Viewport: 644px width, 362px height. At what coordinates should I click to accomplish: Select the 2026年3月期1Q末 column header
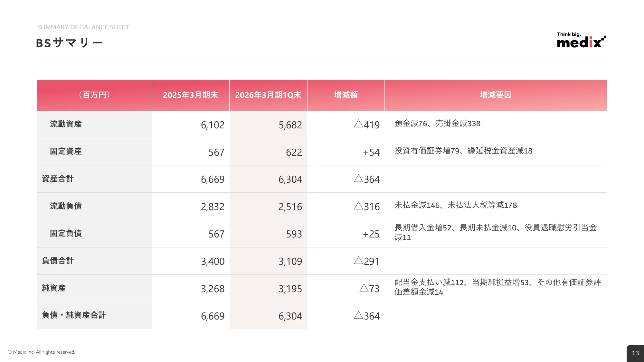268,95
